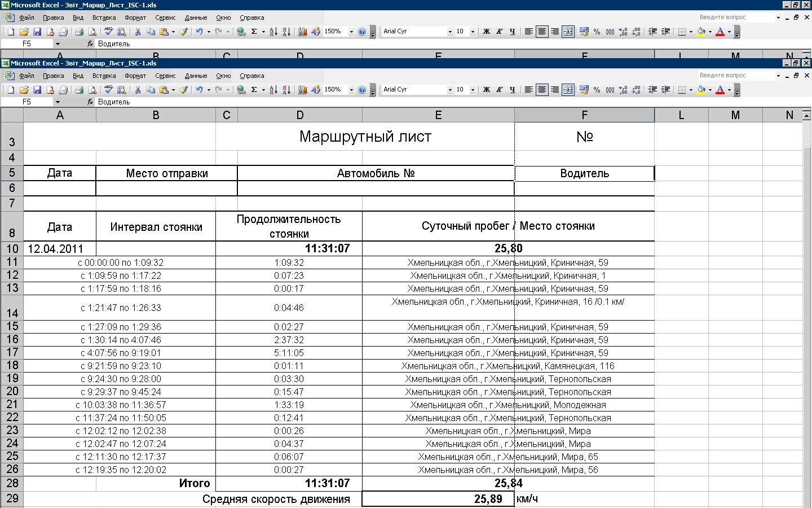Image resolution: width=812 pixels, height=508 pixels.
Task: Open Drawing toolbar icon in front window
Action: click(x=316, y=90)
